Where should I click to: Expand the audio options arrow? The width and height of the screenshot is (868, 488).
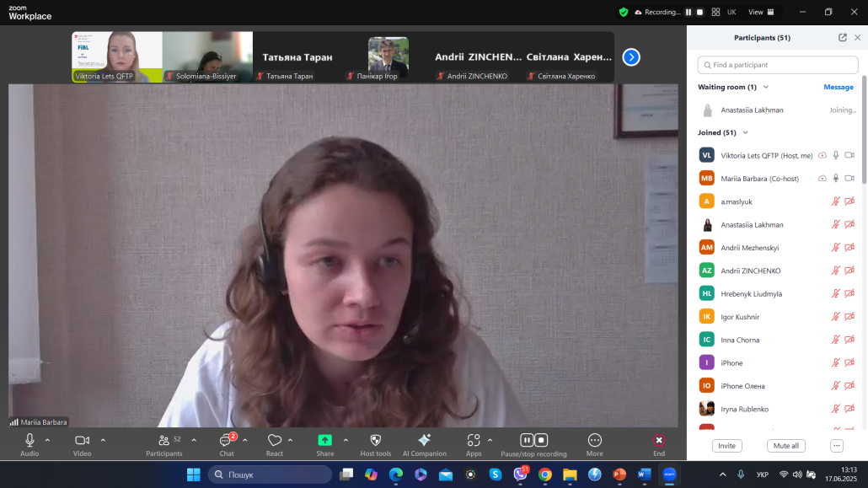tap(47, 440)
